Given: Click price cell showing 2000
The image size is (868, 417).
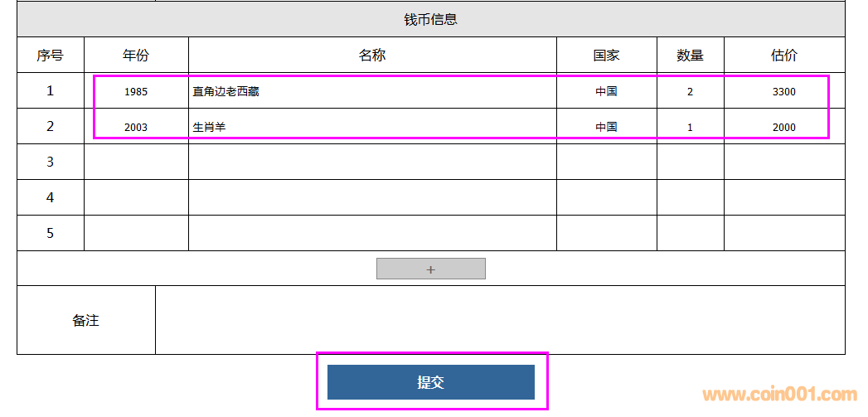Looking at the screenshot, I should click(x=783, y=127).
